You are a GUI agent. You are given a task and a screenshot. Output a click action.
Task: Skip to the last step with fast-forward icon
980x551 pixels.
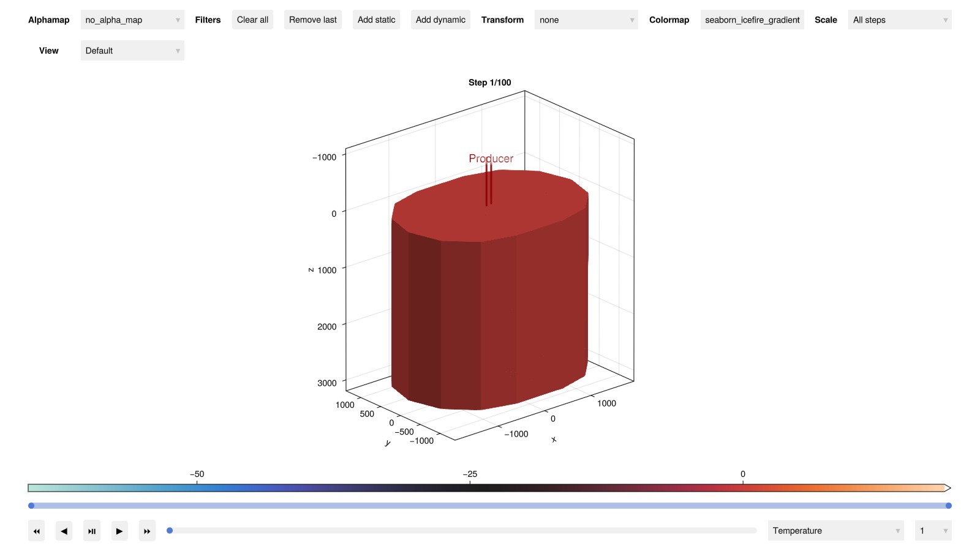click(147, 531)
